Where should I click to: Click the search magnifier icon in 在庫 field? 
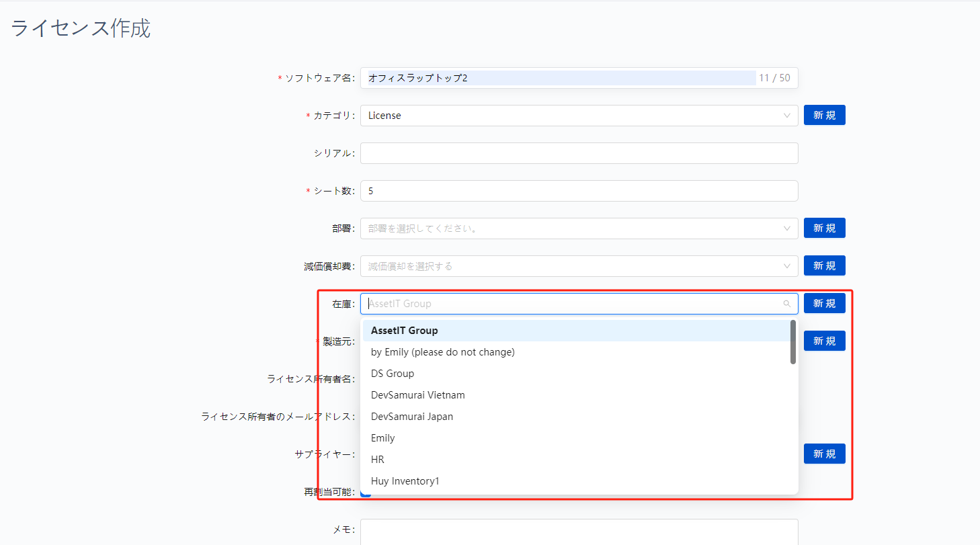[x=786, y=304]
